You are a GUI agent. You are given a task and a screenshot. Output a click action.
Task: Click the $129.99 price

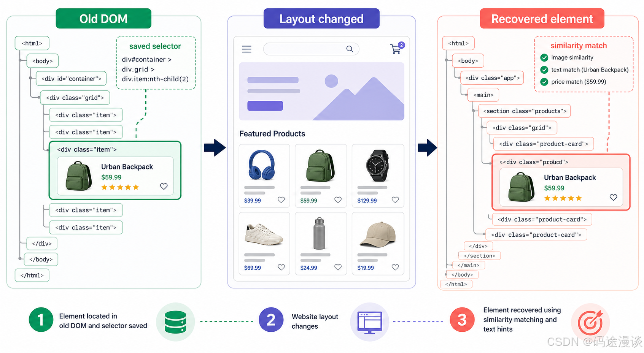click(367, 201)
